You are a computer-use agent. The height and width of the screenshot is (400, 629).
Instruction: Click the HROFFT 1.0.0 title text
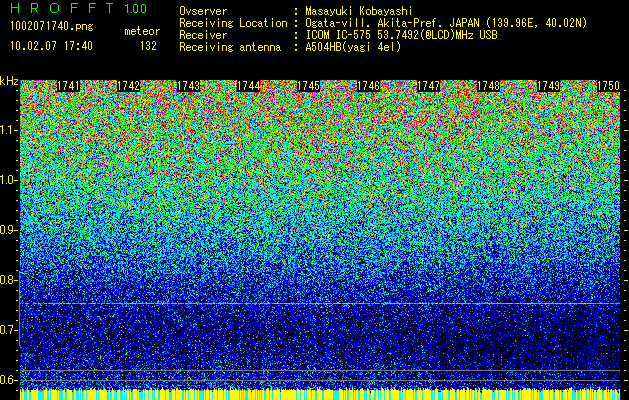point(79,8)
